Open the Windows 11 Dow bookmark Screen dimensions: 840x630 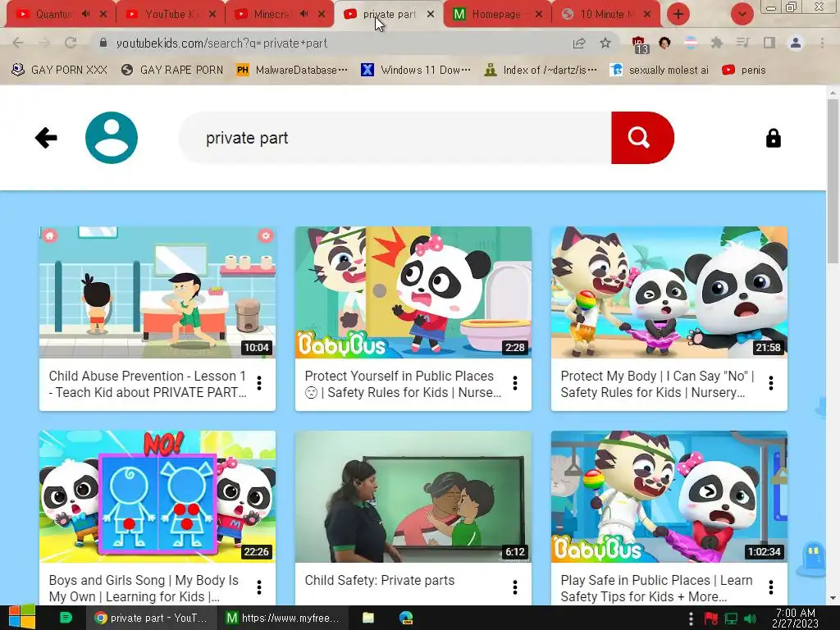[x=416, y=71]
